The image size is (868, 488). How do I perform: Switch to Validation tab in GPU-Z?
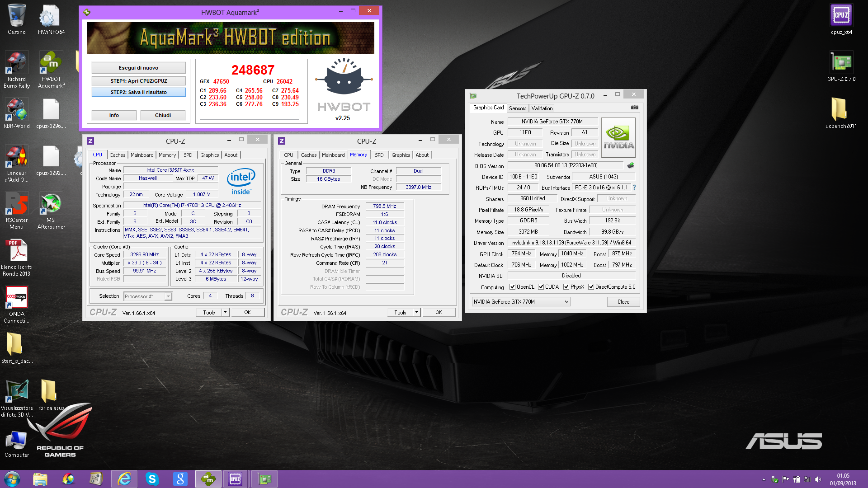point(542,108)
